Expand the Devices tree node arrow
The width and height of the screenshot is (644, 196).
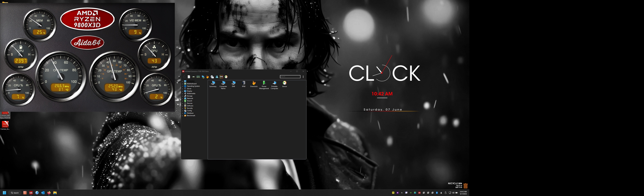(183, 103)
